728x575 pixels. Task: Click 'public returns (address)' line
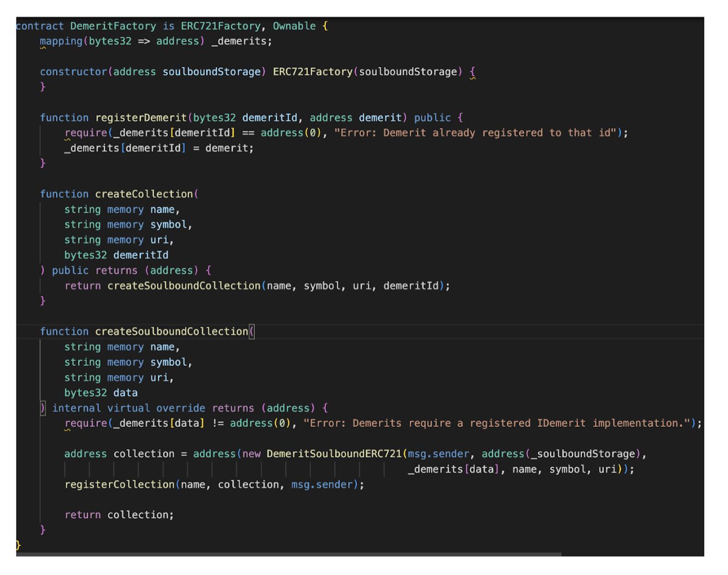(125, 270)
